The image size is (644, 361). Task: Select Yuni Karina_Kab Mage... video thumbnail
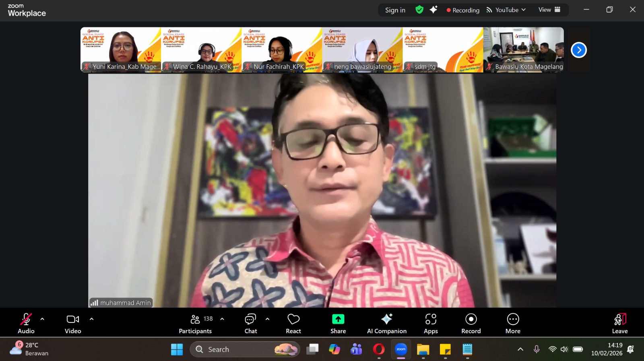point(121,50)
